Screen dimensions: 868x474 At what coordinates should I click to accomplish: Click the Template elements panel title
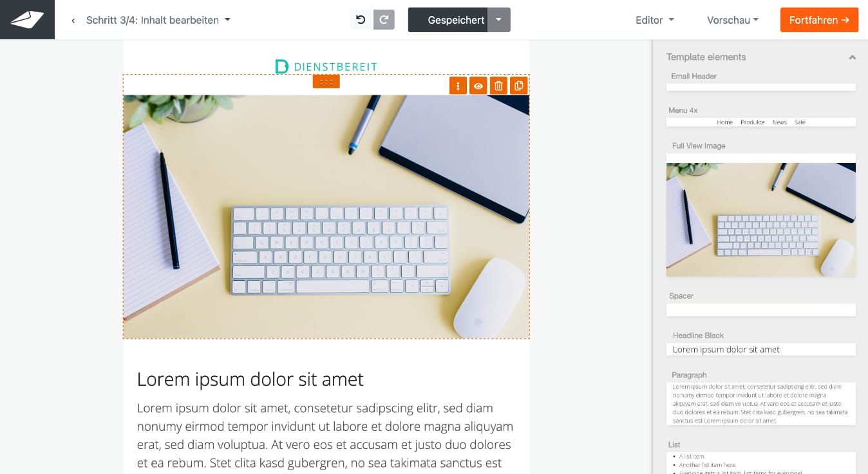click(x=706, y=57)
